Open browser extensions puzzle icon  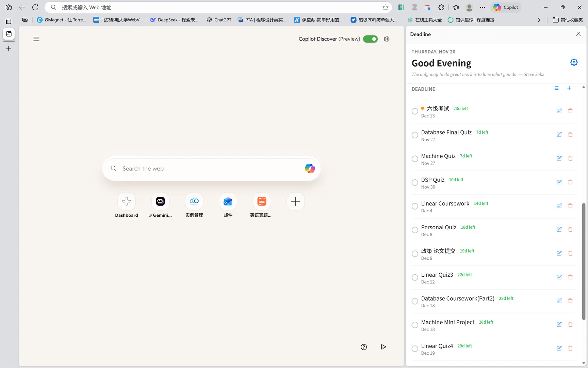pos(441,7)
